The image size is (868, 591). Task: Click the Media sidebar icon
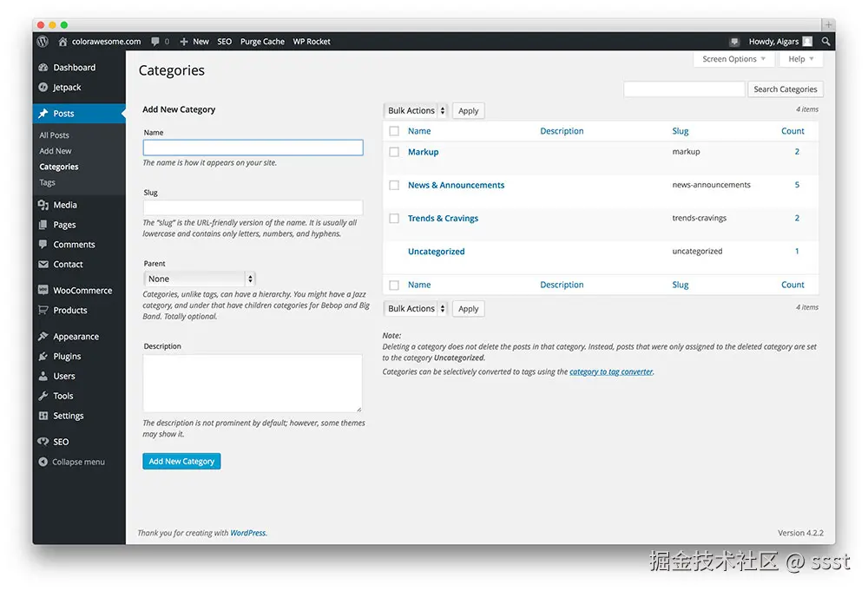[x=43, y=205]
